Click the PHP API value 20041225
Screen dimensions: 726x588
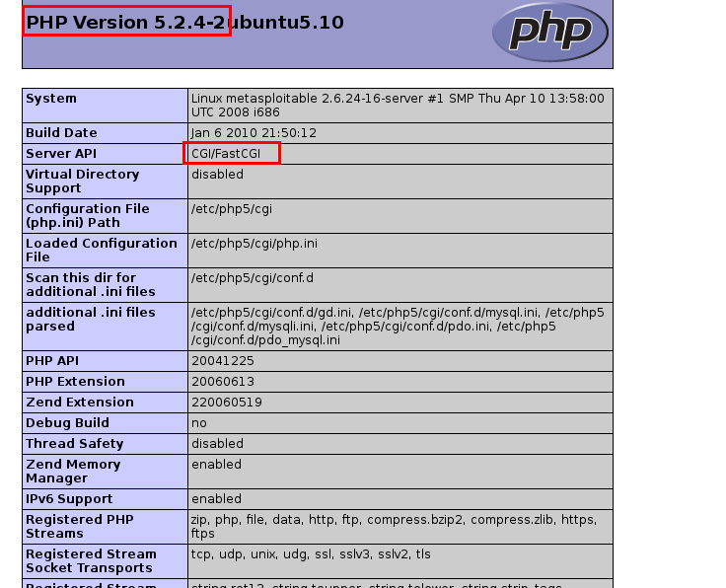[222, 361]
